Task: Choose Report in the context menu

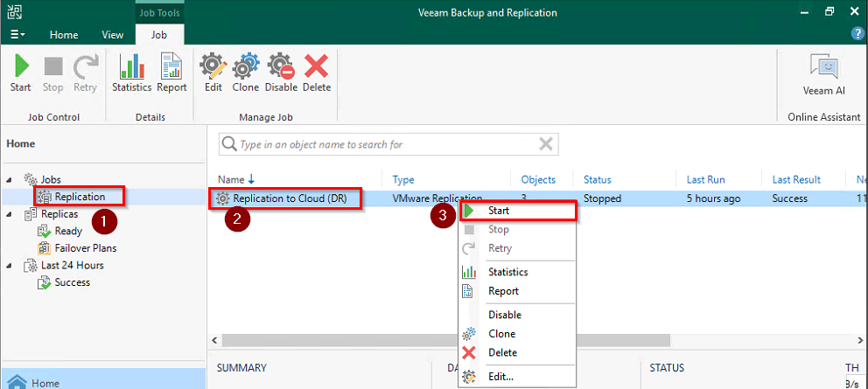Action: (518, 290)
